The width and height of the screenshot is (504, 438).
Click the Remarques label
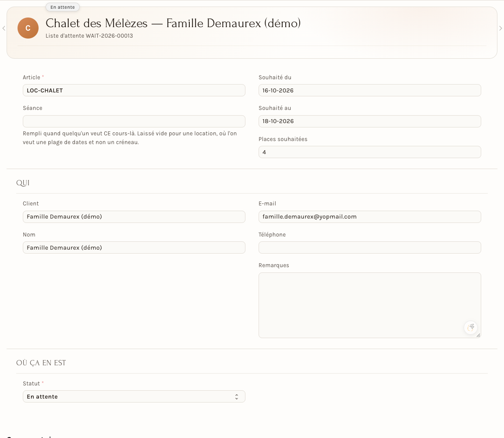(274, 265)
